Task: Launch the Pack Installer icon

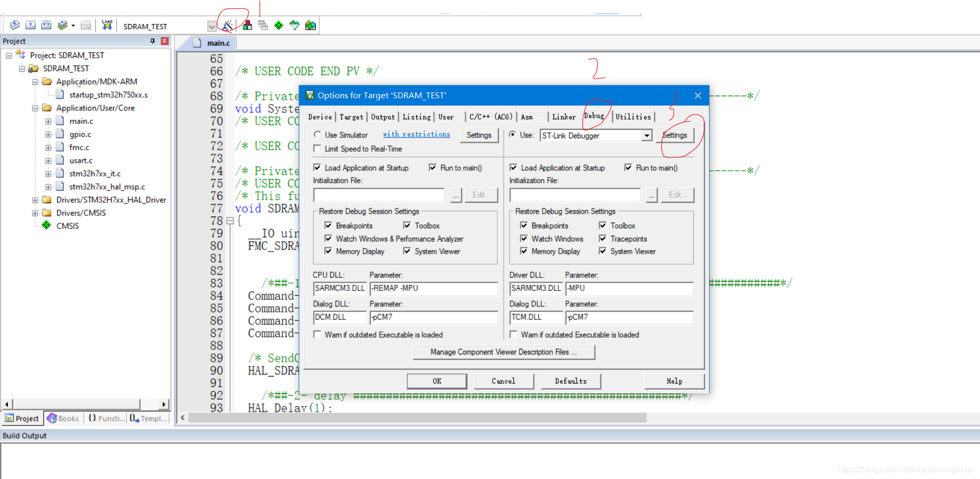Action: pyautogui.click(x=310, y=25)
